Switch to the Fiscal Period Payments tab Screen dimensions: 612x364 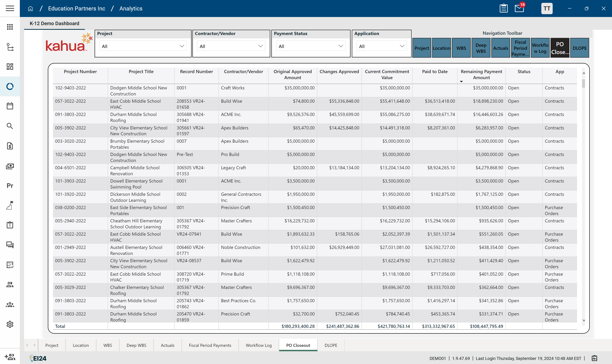click(x=210, y=345)
